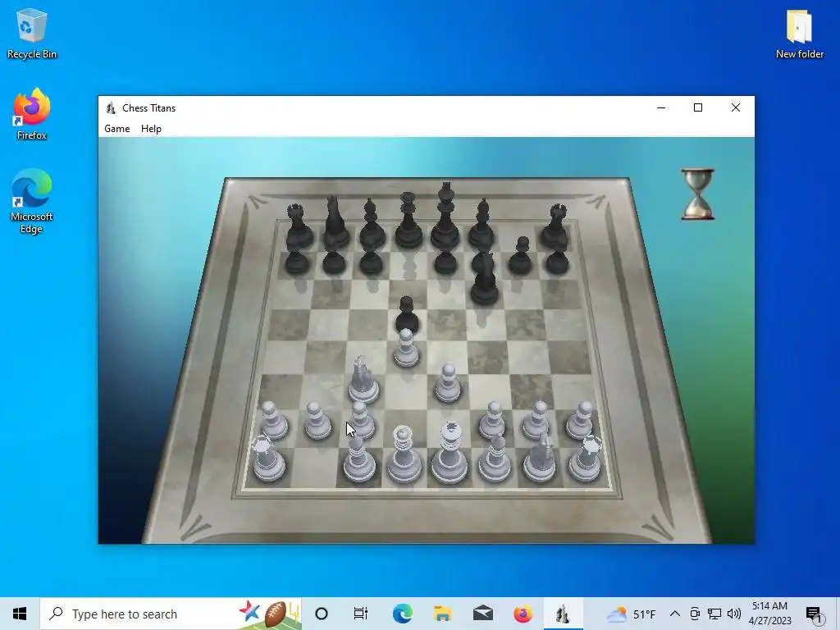840x630 pixels.
Task: Click the black bishop on f8
Action: click(x=482, y=225)
